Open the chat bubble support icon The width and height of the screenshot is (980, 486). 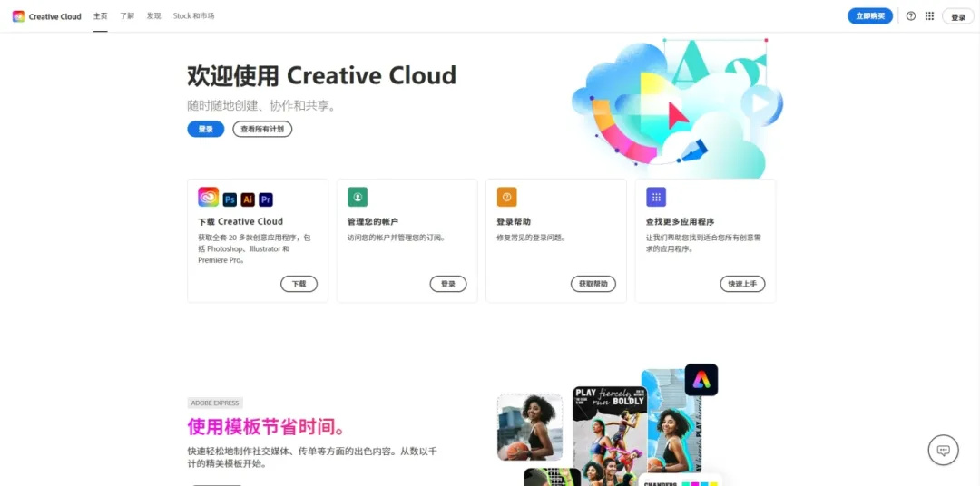coord(943,450)
